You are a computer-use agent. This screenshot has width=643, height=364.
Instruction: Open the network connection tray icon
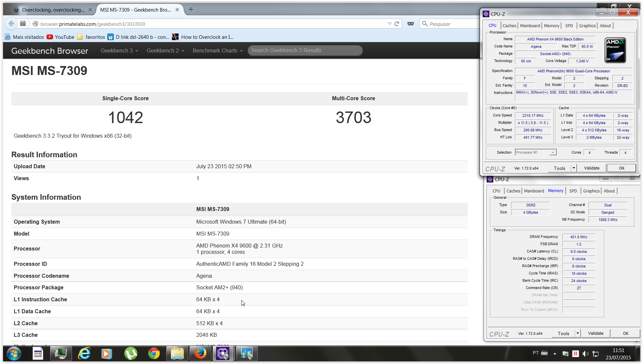(x=596, y=354)
